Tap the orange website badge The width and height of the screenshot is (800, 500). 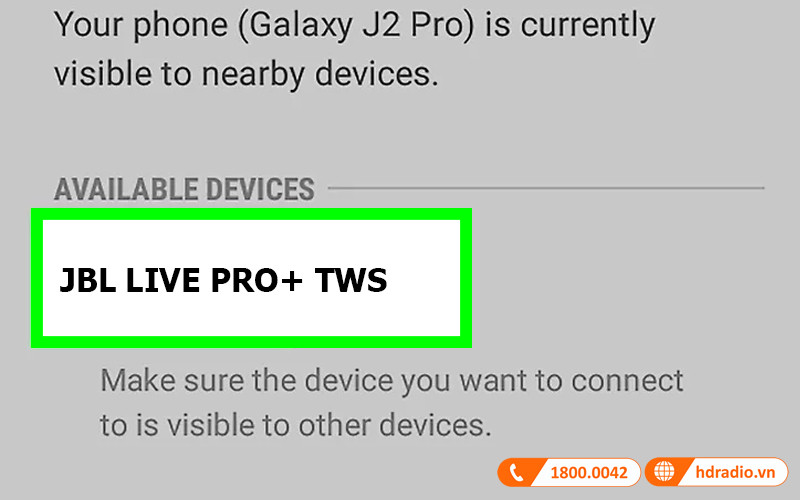click(x=717, y=472)
